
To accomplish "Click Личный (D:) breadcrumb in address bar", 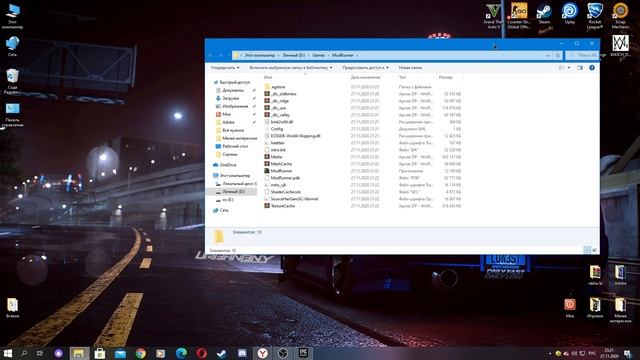I will [293, 55].
